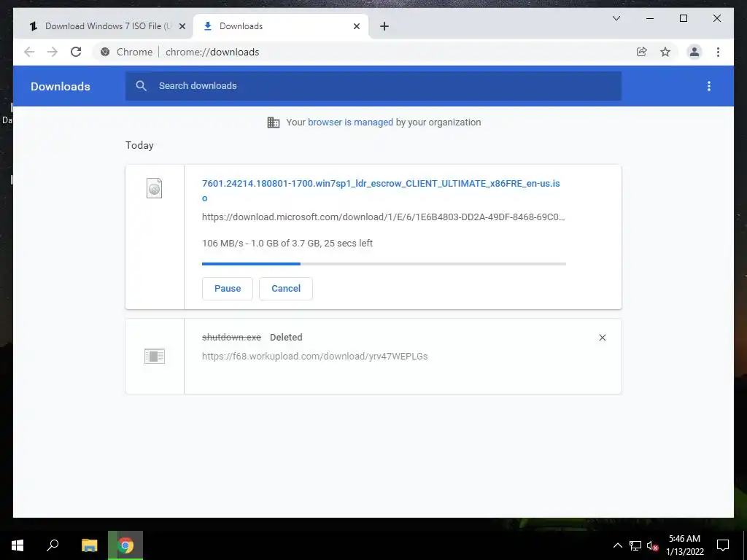This screenshot has height=560, width=747.
Task: Focus the Search downloads field
Action: click(373, 86)
